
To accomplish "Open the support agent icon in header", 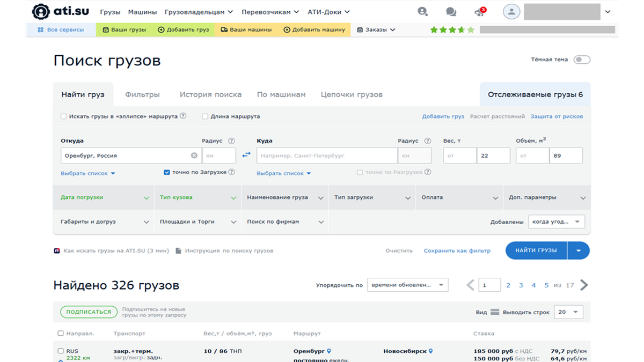I will (x=422, y=12).
